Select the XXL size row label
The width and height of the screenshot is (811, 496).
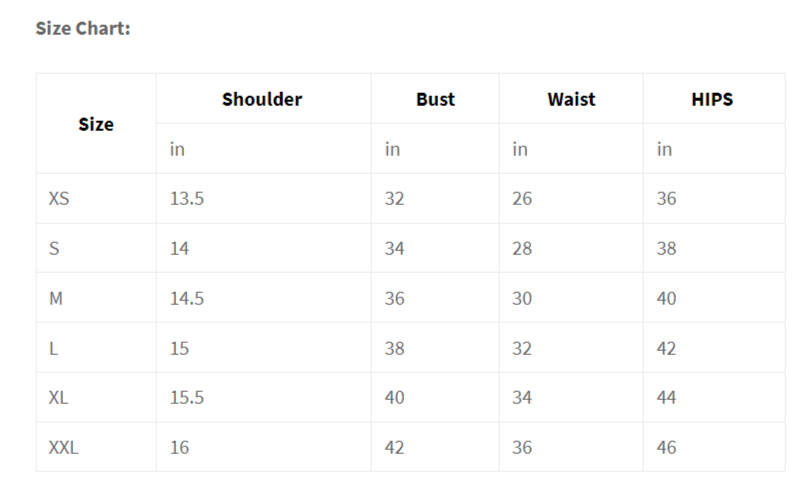coord(63,447)
